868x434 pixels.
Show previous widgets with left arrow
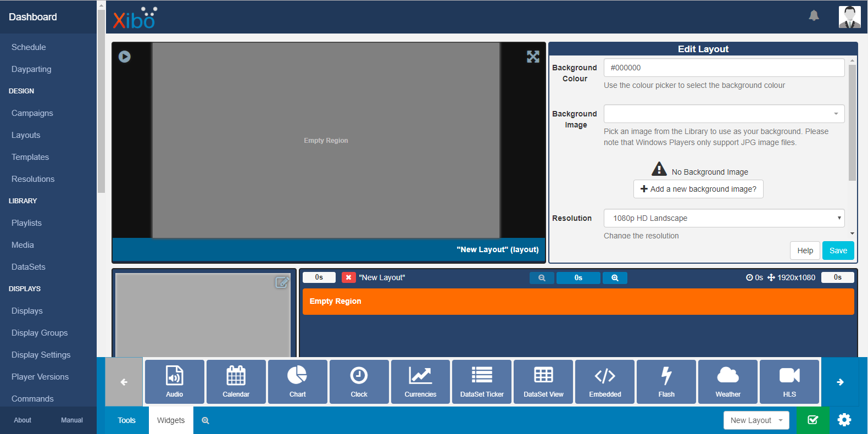[x=124, y=382]
